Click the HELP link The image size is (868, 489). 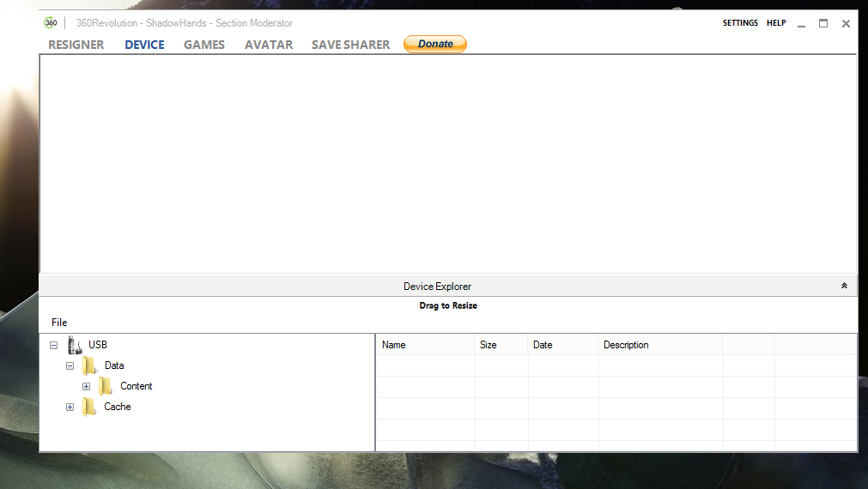776,23
